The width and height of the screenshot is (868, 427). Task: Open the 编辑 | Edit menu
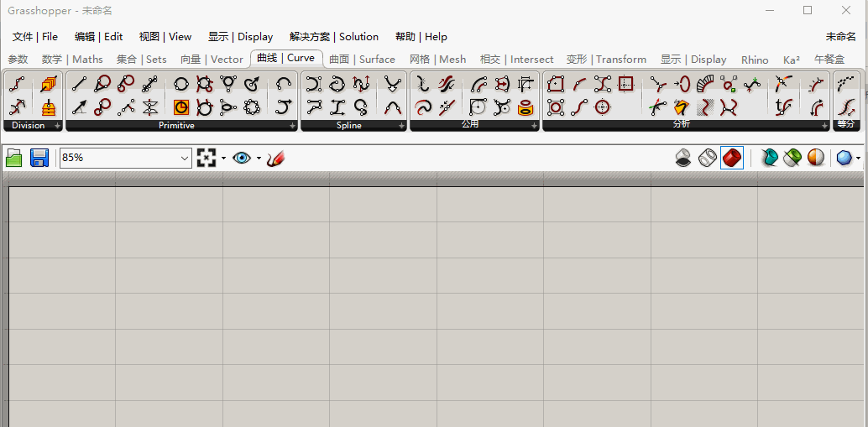coord(98,37)
